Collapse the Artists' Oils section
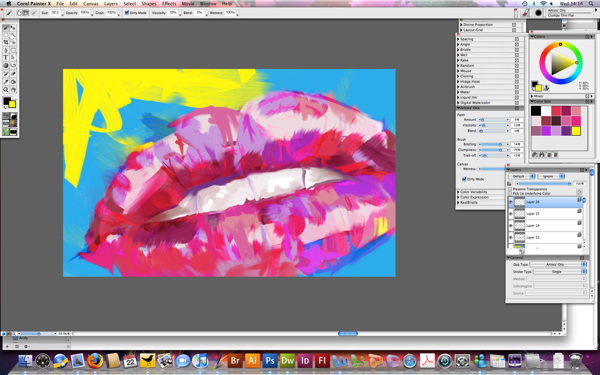This screenshot has height=375, width=600. tap(458, 108)
